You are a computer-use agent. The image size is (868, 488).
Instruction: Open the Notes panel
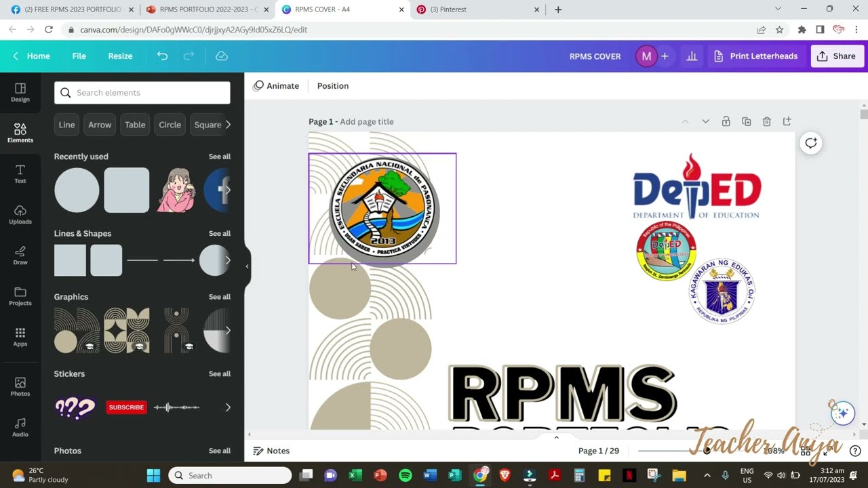pos(271,451)
